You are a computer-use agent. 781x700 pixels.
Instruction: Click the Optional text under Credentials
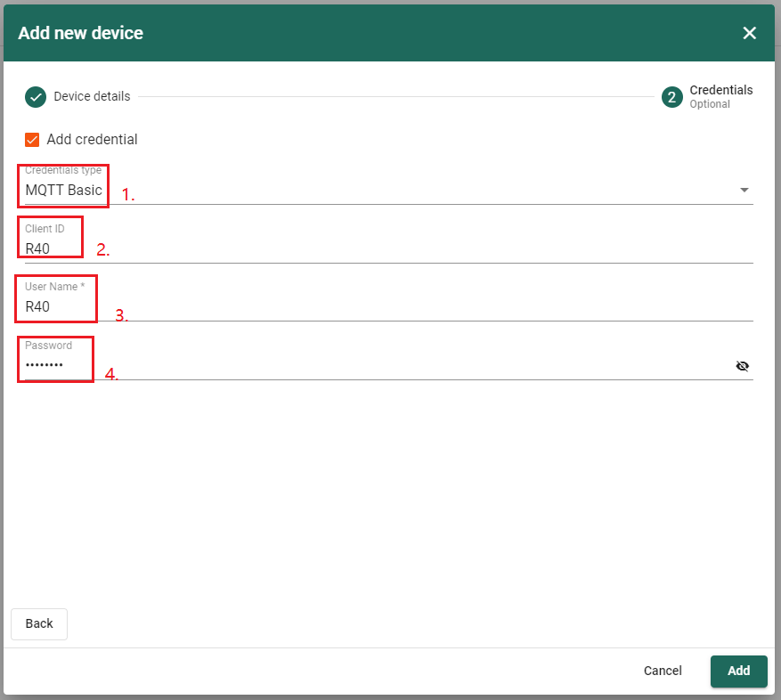[x=710, y=104]
